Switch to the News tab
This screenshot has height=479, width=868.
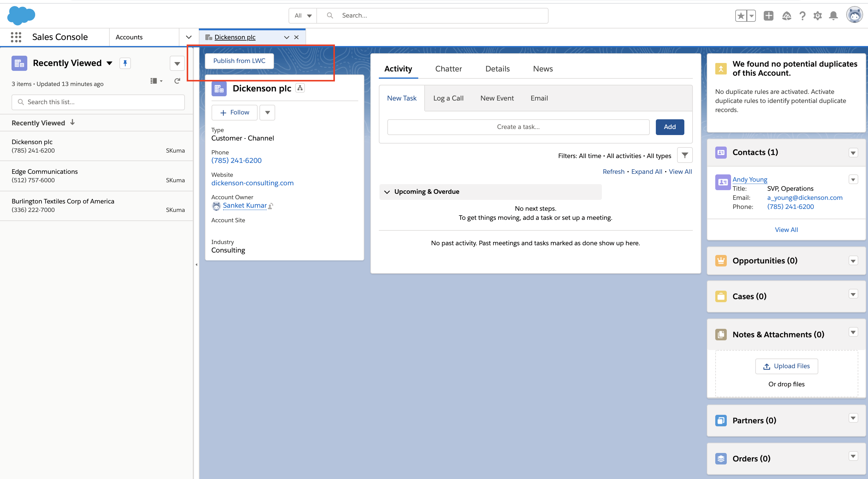[x=543, y=69]
